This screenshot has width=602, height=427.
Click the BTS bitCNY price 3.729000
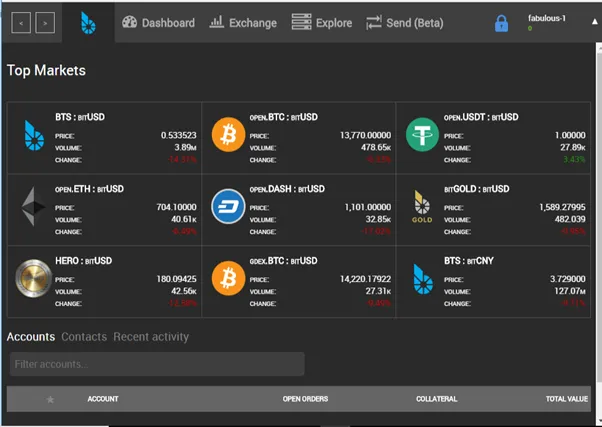(x=568, y=279)
